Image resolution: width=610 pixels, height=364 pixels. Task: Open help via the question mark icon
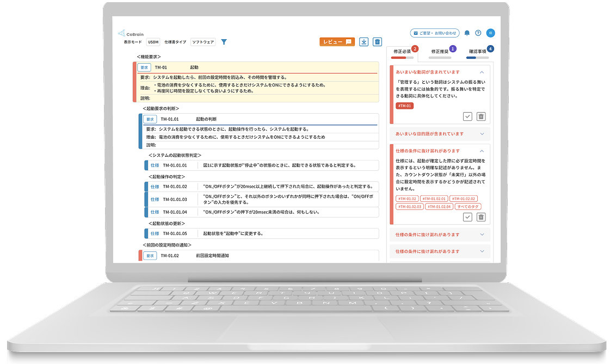click(478, 33)
